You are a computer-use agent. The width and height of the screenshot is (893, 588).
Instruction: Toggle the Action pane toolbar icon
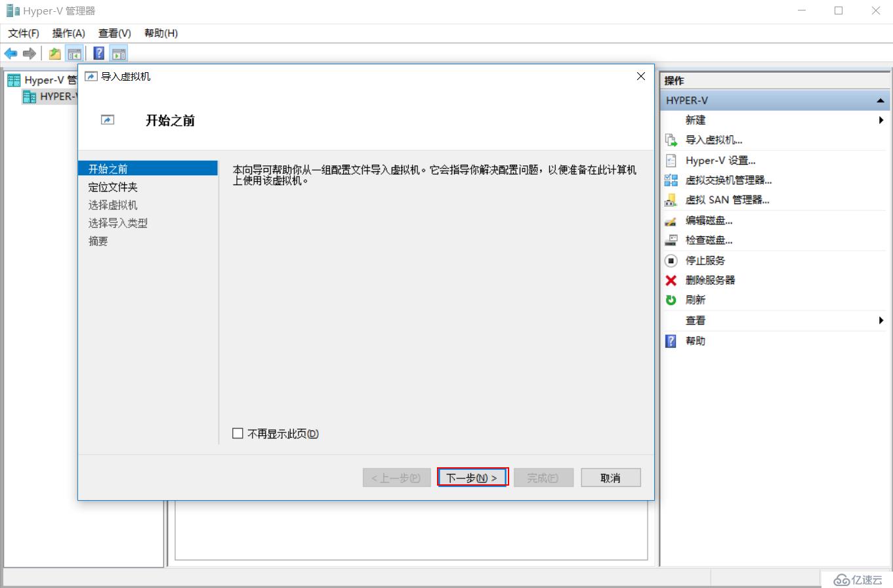[119, 54]
